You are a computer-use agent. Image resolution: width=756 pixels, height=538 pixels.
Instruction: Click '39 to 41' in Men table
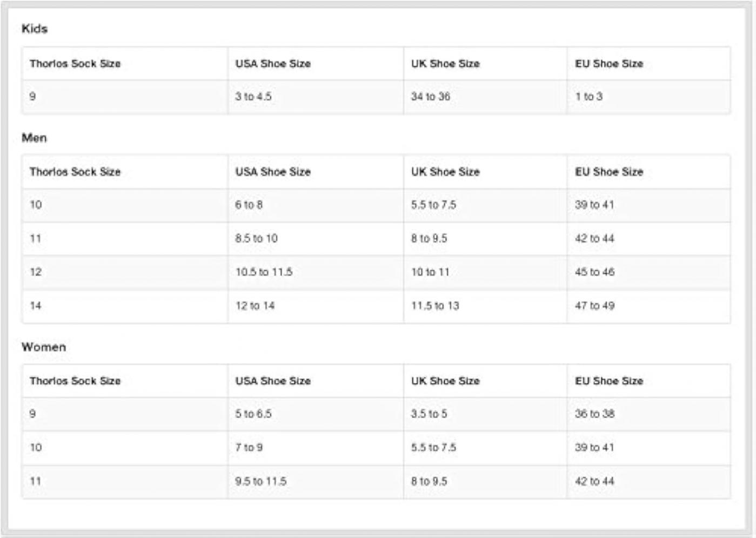pos(594,205)
